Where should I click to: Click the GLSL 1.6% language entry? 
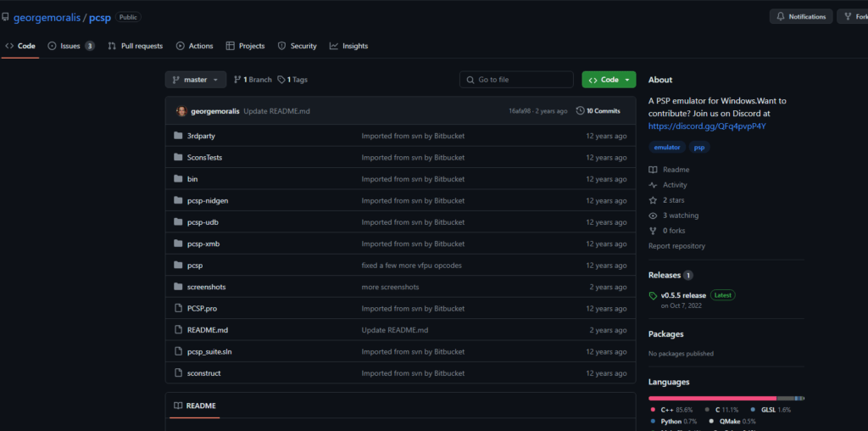pyautogui.click(x=770, y=410)
